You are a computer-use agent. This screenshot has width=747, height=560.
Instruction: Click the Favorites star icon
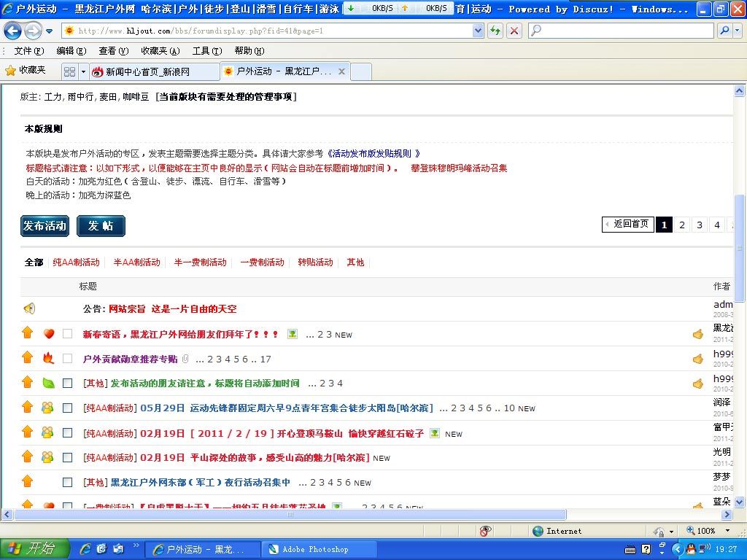[10, 70]
